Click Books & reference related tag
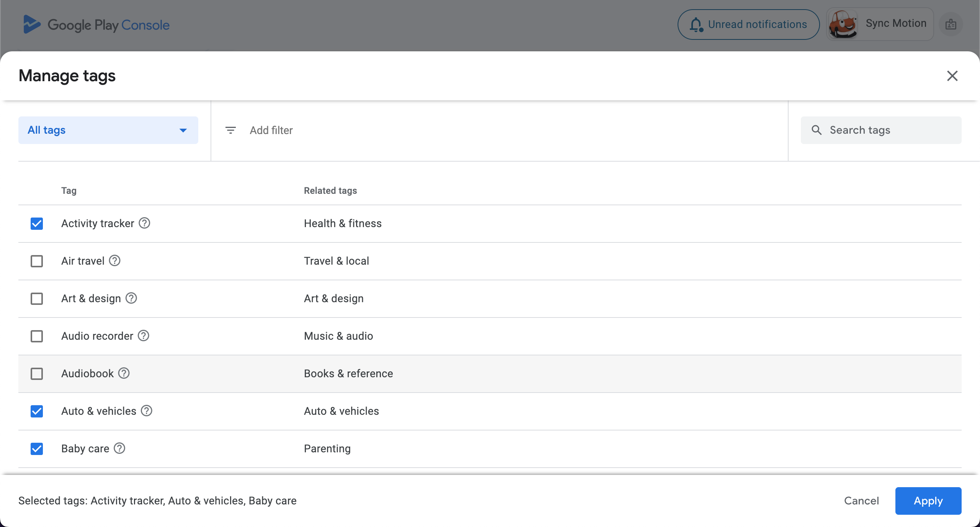Viewport: 980px width, 527px height. 348,374
